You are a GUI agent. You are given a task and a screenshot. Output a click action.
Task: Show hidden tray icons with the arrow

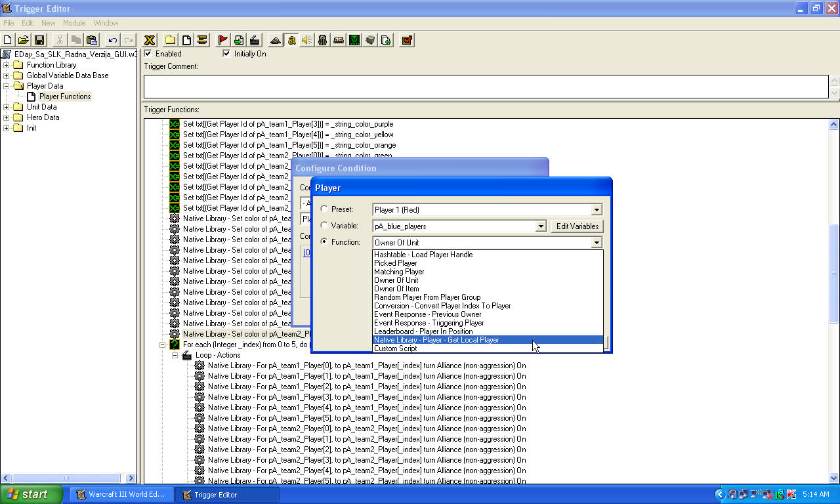[x=720, y=494]
